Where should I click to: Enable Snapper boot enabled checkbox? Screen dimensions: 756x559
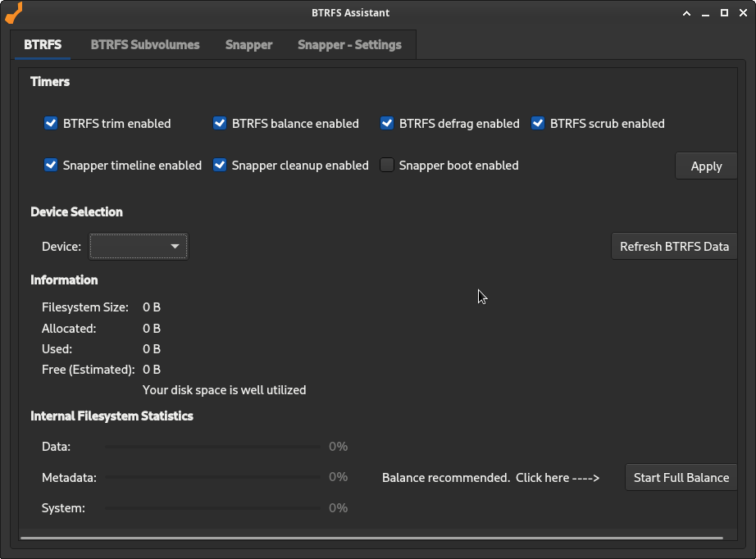click(387, 166)
